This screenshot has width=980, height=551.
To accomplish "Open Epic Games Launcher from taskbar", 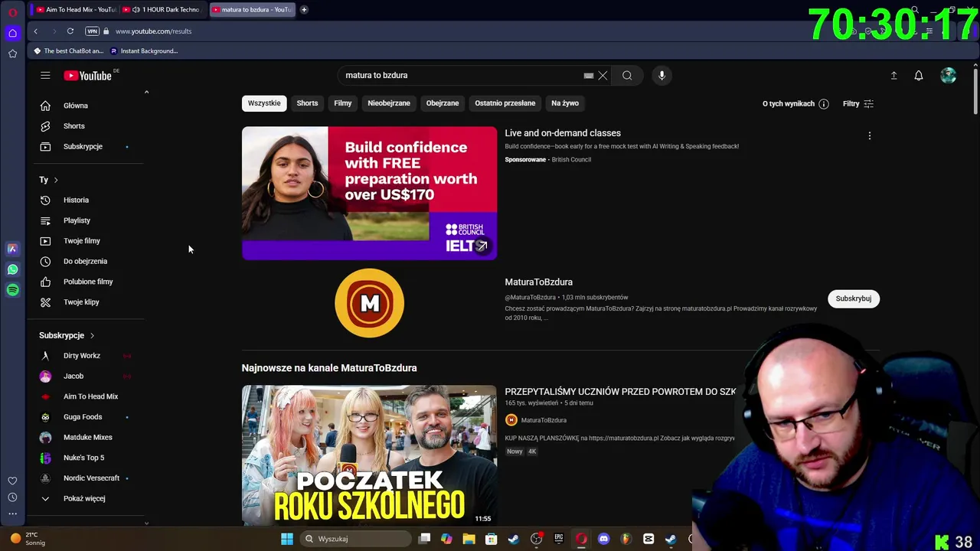I will click(x=559, y=539).
